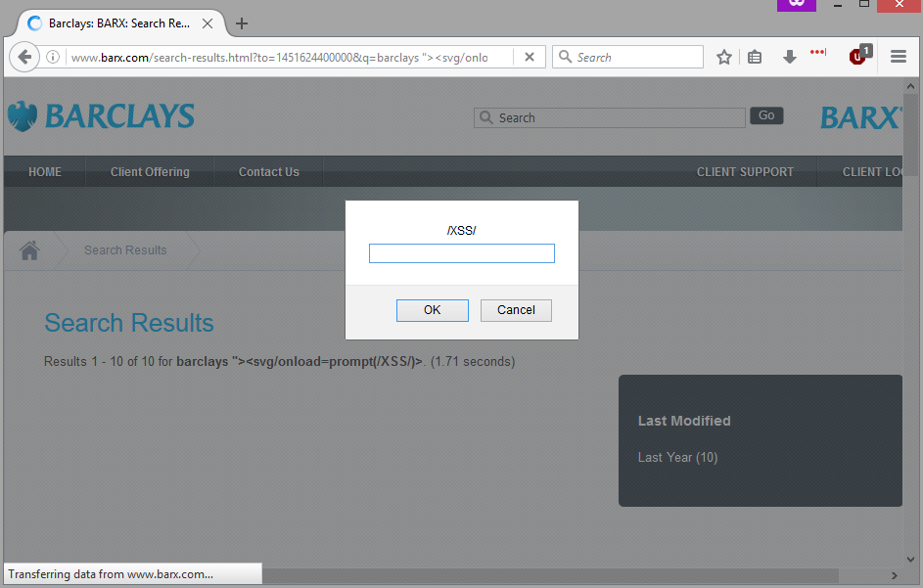Screen dimensions: 923x588
Task: Click the /XSS/ prompt text input
Action: pyautogui.click(x=462, y=253)
